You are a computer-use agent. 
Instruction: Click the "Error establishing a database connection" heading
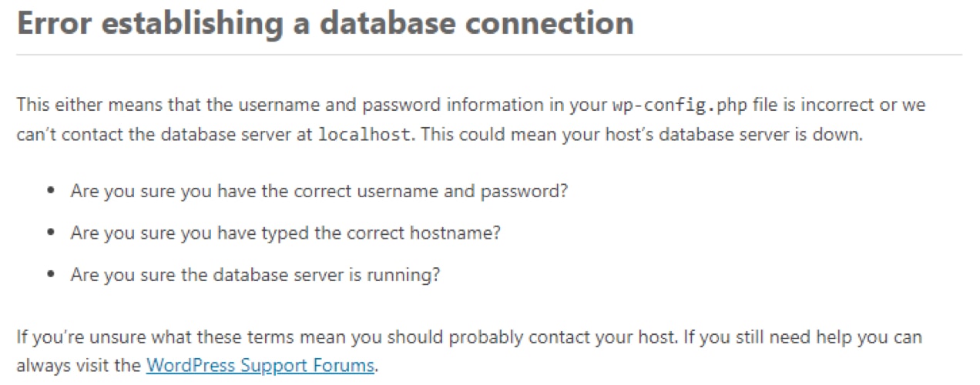pyautogui.click(x=325, y=23)
